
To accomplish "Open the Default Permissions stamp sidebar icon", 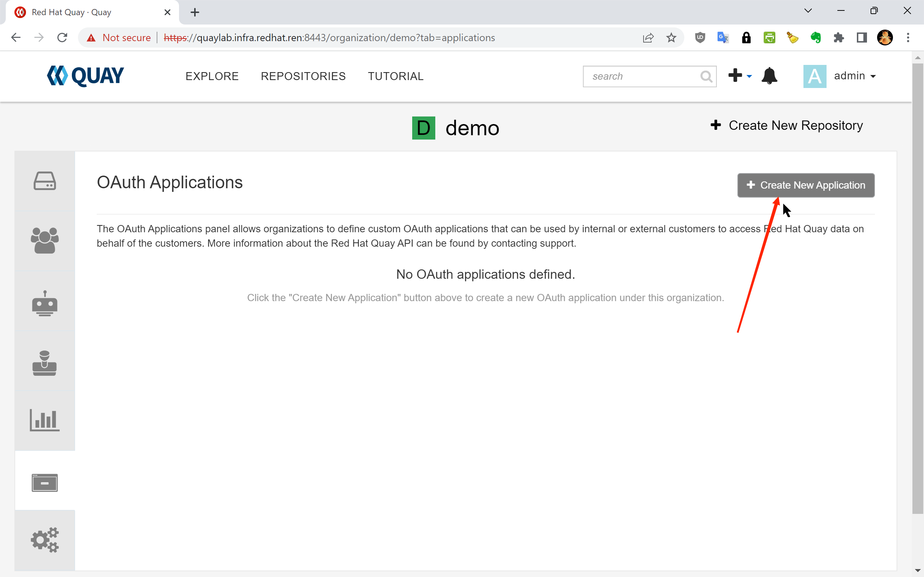I will (x=45, y=363).
